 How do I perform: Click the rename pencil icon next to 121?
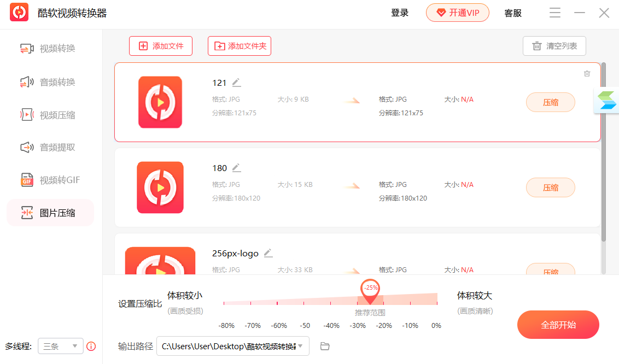(x=236, y=83)
